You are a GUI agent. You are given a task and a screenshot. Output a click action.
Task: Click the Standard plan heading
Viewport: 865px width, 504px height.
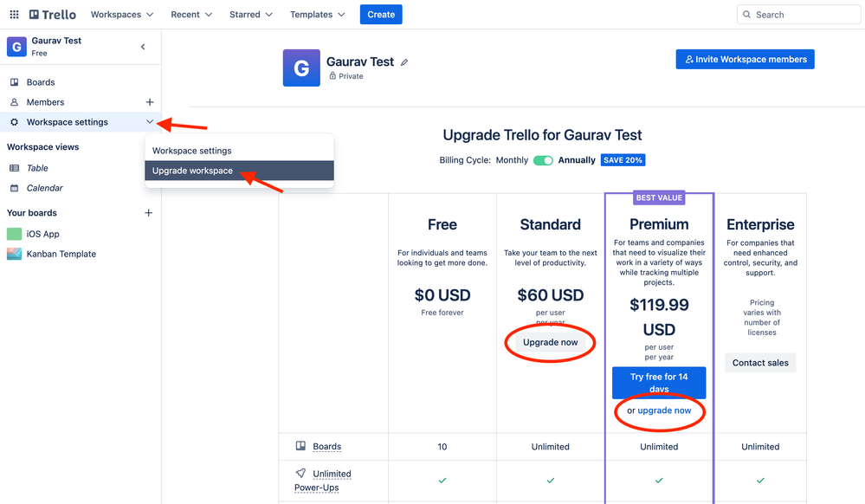coord(550,224)
